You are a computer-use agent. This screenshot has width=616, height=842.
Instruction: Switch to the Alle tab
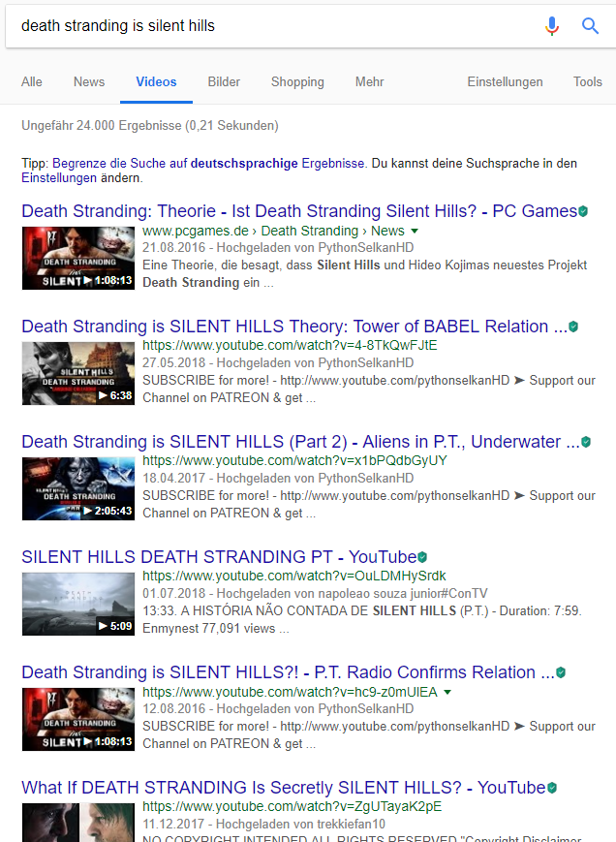(32, 81)
